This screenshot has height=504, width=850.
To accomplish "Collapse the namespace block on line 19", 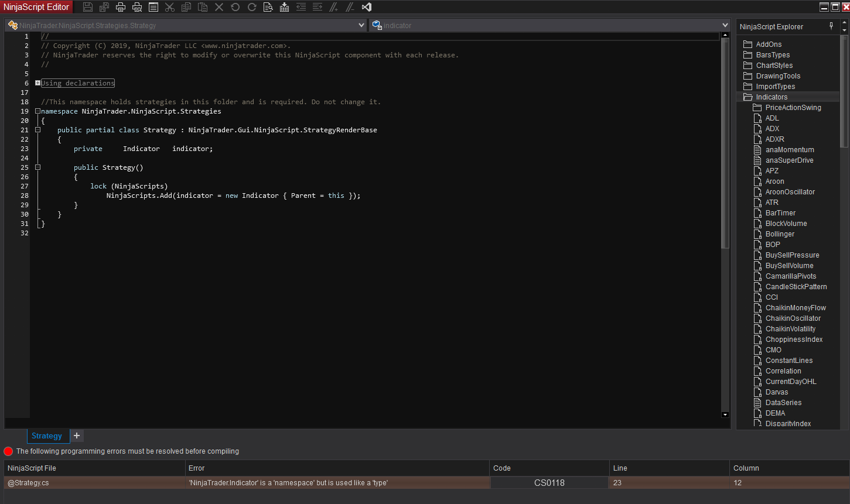I will [37, 111].
